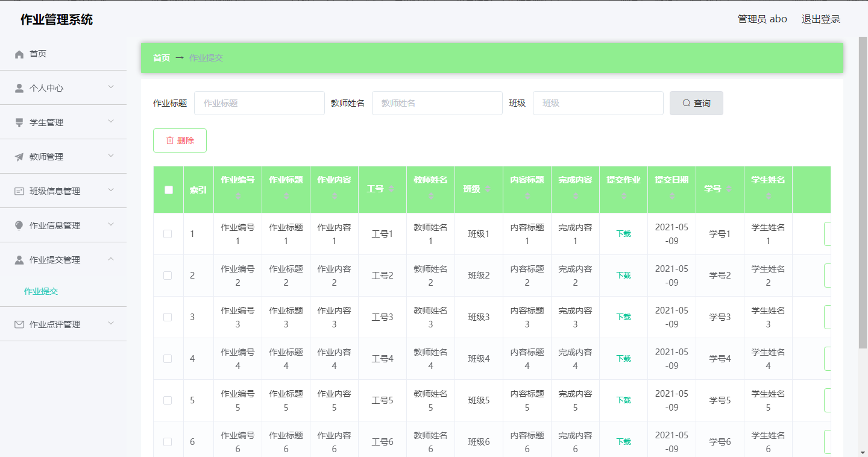This screenshot has height=457, width=868.
Task: Expand the 个人中心 menu chevron
Action: (x=111, y=87)
